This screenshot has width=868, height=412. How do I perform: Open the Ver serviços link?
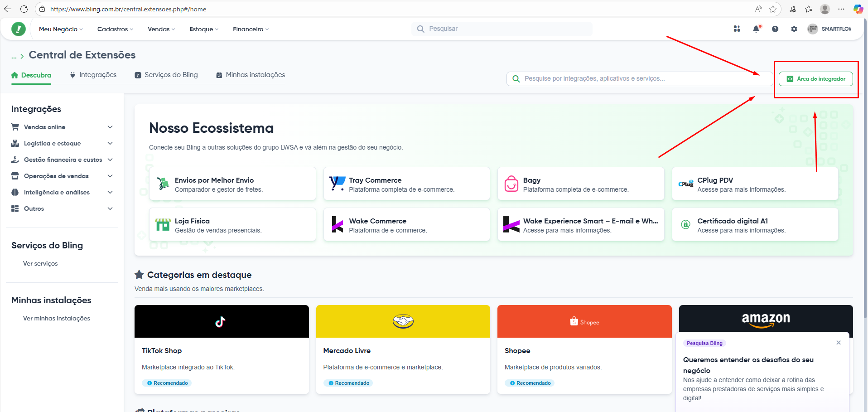click(40, 263)
